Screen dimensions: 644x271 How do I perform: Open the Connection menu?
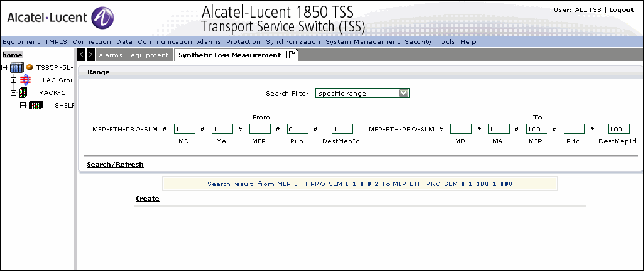tap(92, 42)
